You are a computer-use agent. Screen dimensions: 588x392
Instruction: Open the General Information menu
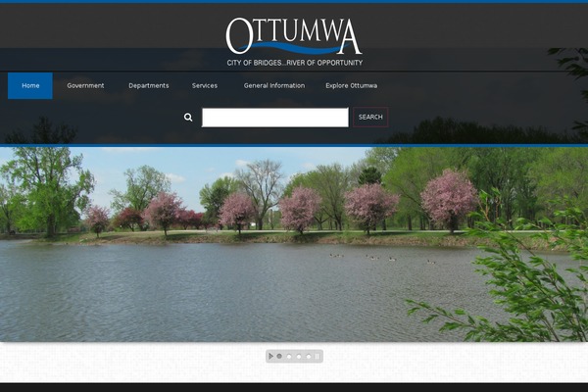[274, 85]
